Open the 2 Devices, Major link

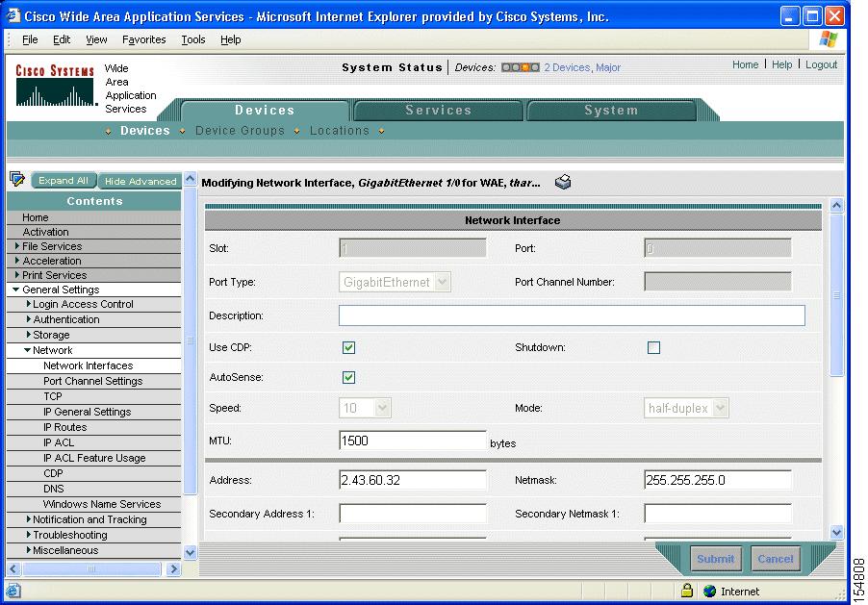582,67
